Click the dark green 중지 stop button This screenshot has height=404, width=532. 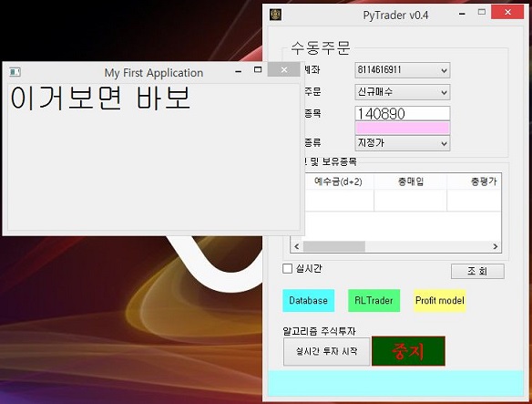(x=408, y=351)
